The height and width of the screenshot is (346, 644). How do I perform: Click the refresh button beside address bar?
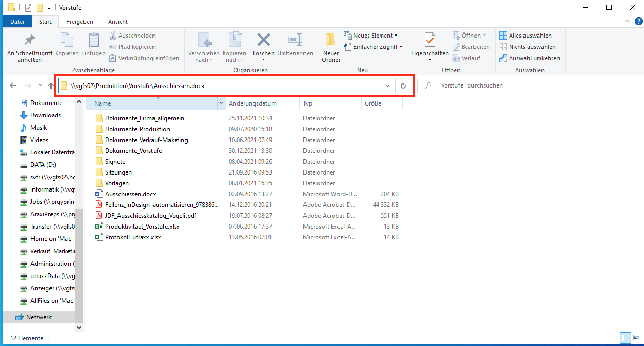pos(403,86)
